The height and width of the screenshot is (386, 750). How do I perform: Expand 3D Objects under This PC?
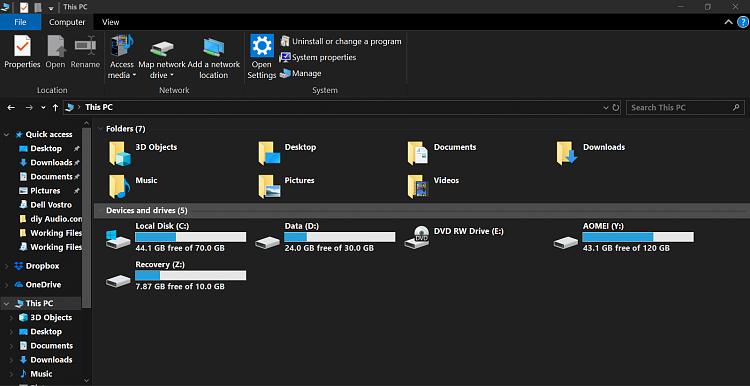coord(11,318)
